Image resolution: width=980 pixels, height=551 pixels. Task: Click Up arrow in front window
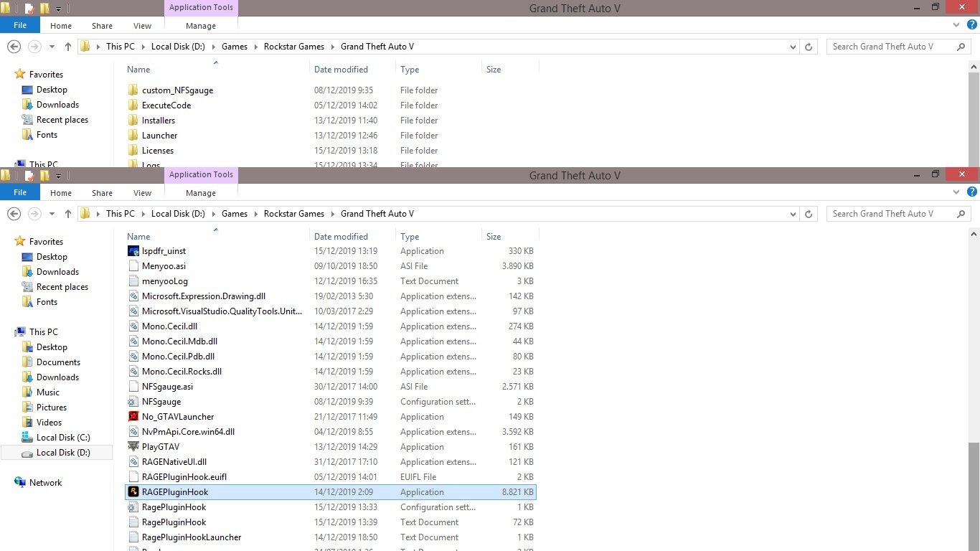(68, 214)
